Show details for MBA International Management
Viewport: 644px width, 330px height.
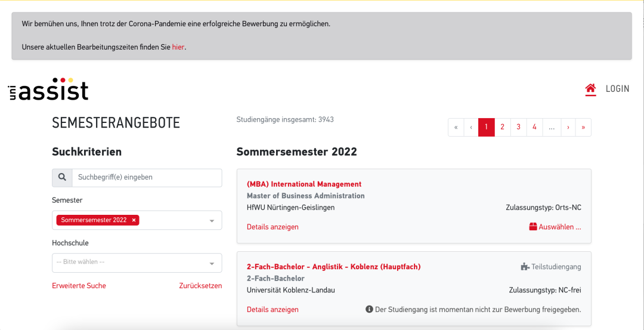point(273,227)
